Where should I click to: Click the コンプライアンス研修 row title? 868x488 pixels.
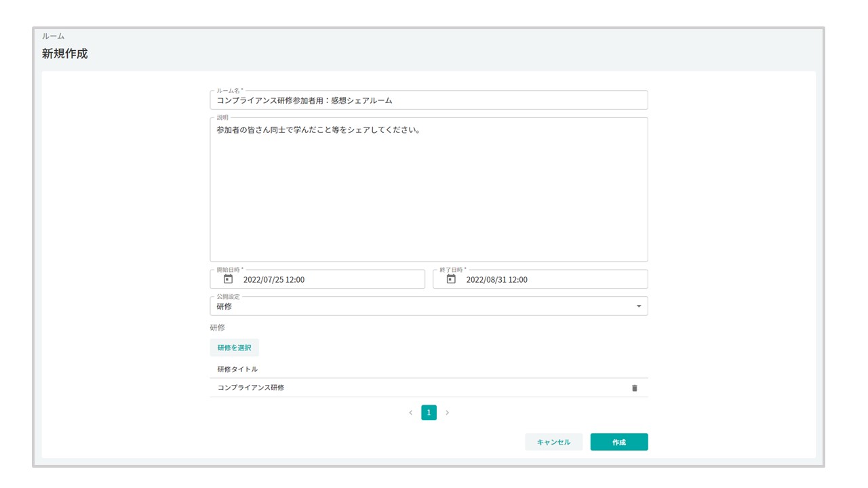[251, 388]
